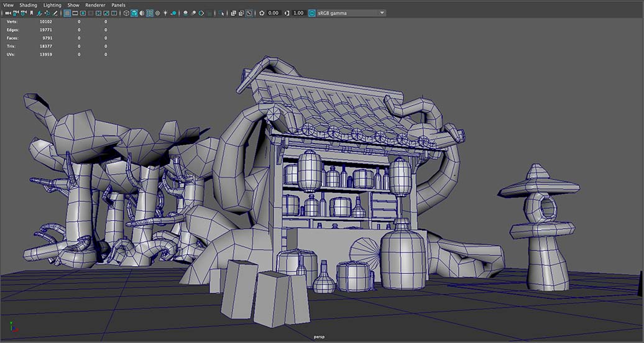Open the Shading menu
The image size is (644, 343).
(28, 5)
